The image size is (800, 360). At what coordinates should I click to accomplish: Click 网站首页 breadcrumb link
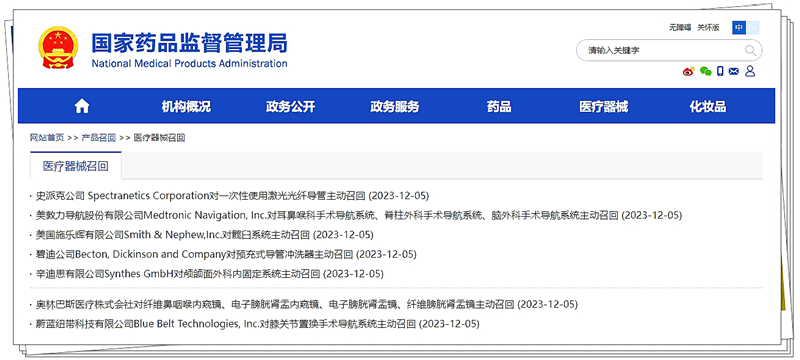(x=47, y=138)
